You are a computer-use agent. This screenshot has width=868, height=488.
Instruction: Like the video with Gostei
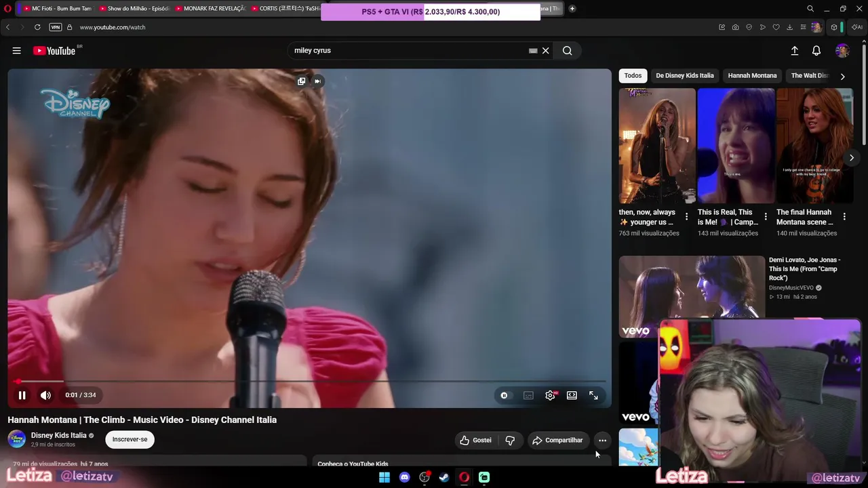(476, 441)
